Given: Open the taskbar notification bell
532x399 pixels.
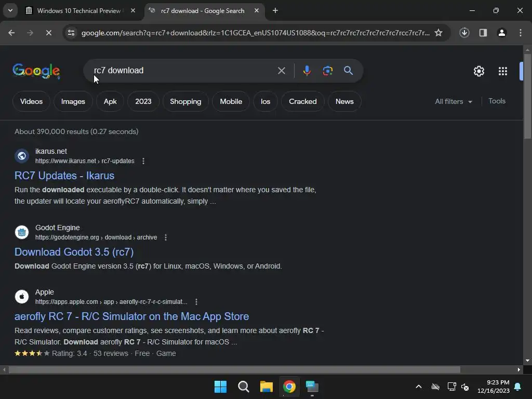Looking at the screenshot, I should click(518, 387).
